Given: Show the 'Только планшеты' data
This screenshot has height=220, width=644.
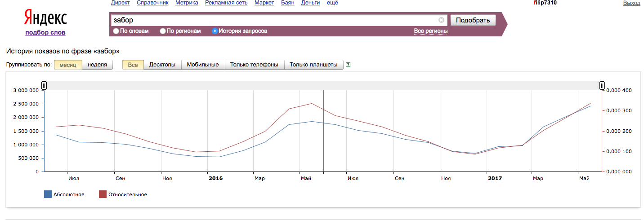Looking at the screenshot, I should tap(313, 65).
